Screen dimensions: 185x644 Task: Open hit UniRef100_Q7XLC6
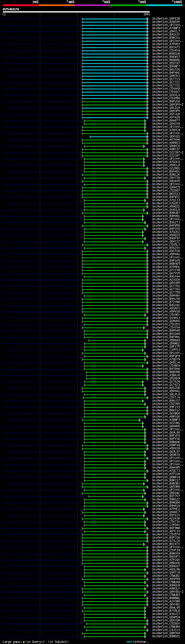(166, 541)
